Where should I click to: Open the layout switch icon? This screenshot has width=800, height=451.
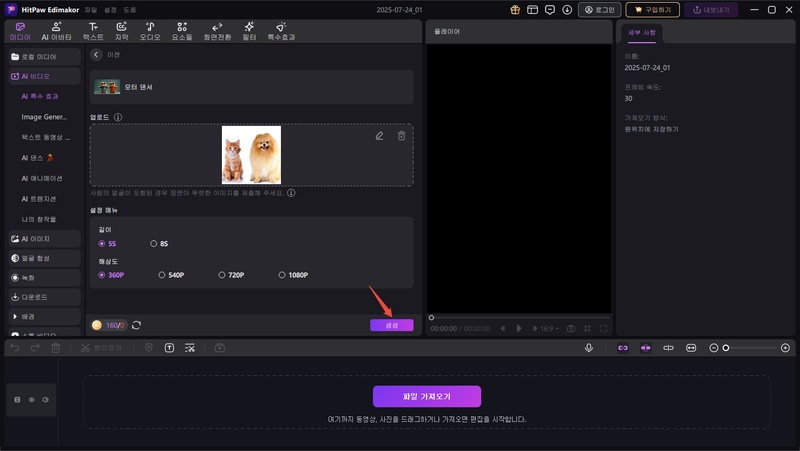[x=532, y=10]
